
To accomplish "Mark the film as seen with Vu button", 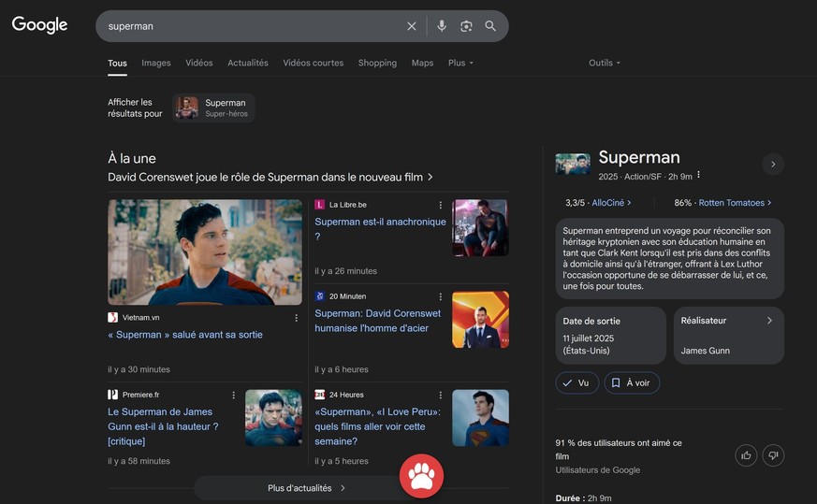I will [576, 382].
